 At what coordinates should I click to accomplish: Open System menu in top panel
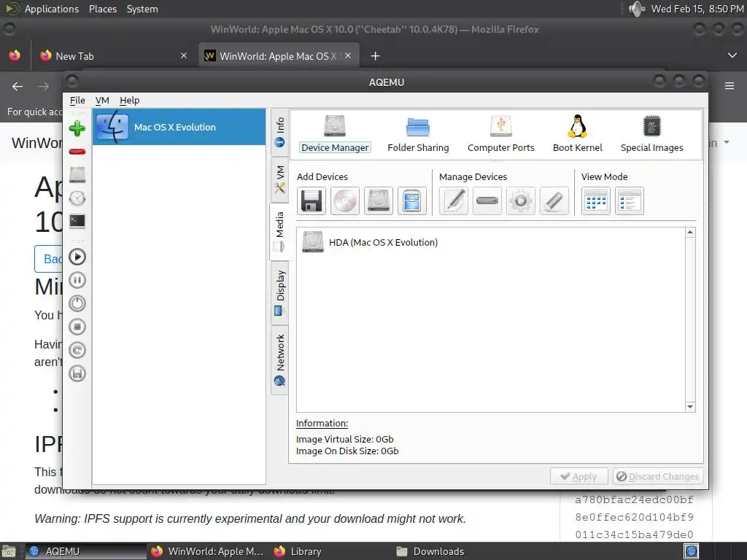(x=142, y=9)
